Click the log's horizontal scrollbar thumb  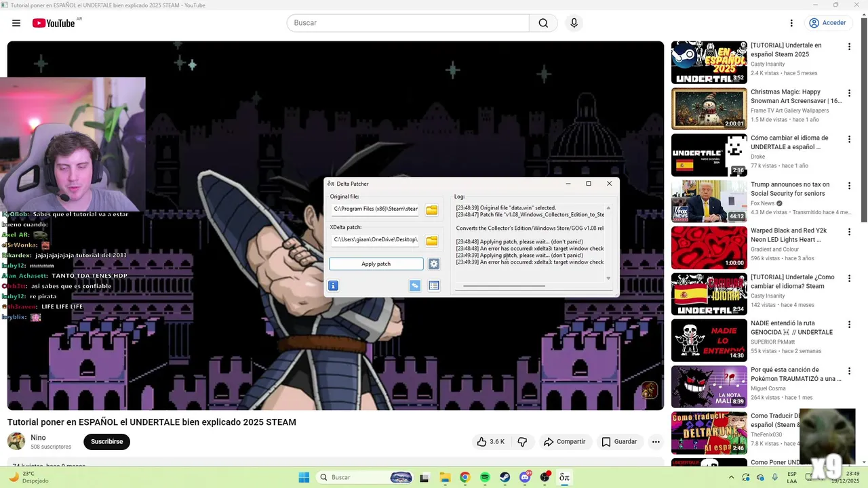coord(504,286)
